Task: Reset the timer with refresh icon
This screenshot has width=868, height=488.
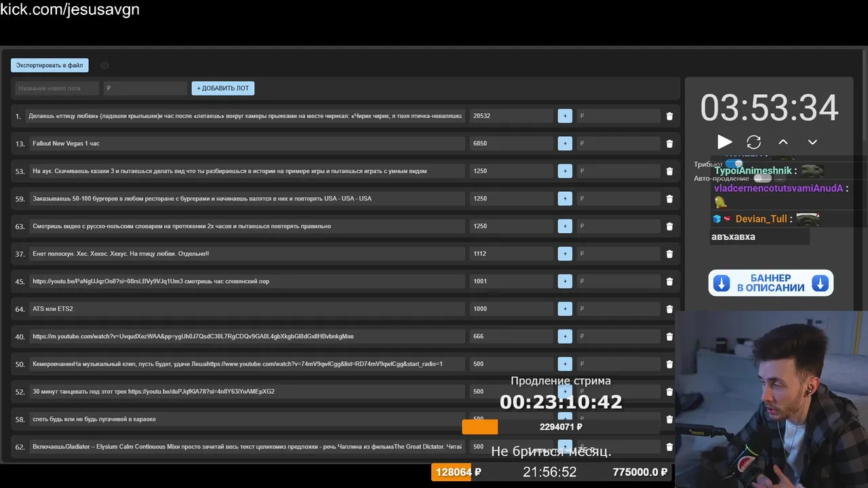Action: 754,142
